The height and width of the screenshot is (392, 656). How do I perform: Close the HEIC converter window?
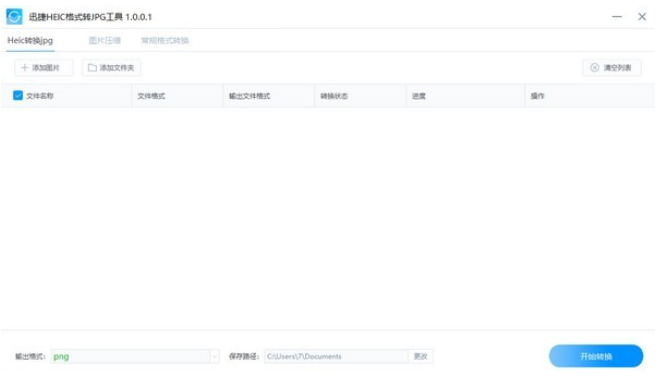(x=642, y=17)
